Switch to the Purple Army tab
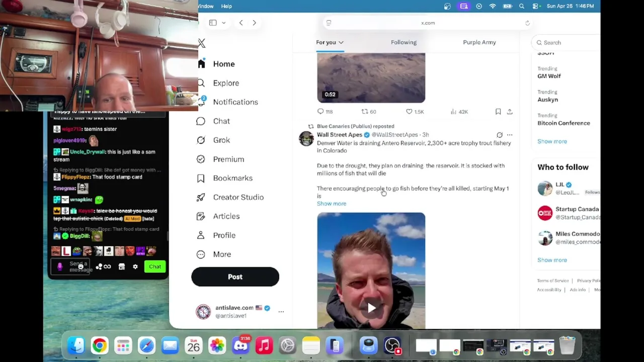The image size is (644, 362). 479,42
